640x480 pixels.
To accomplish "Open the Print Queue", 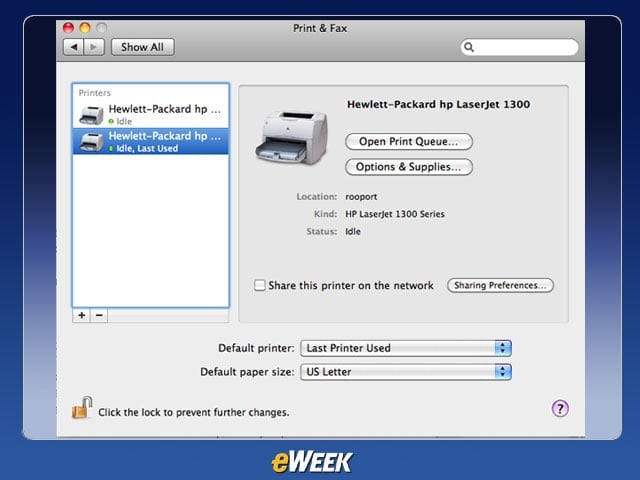I will (409, 142).
